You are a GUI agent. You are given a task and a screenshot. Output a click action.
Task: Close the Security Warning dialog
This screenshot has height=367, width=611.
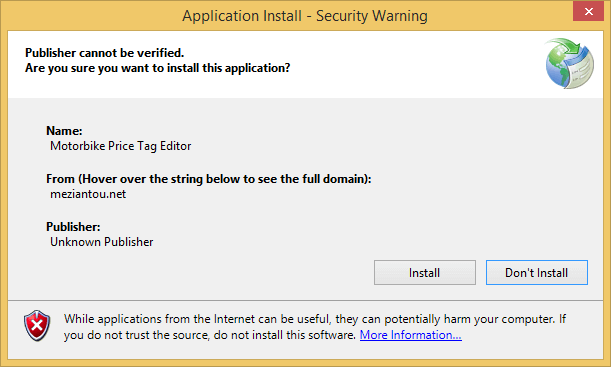click(588, 12)
